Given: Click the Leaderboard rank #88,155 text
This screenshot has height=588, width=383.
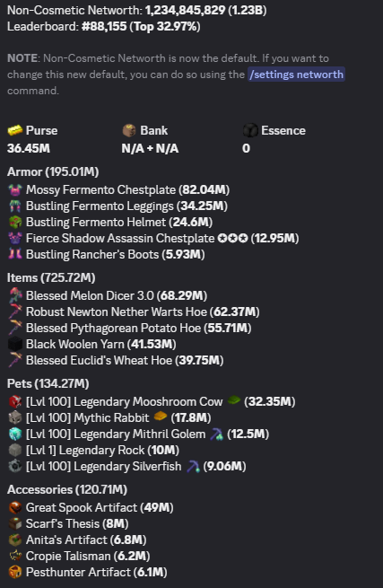Looking at the screenshot, I should [x=104, y=27].
